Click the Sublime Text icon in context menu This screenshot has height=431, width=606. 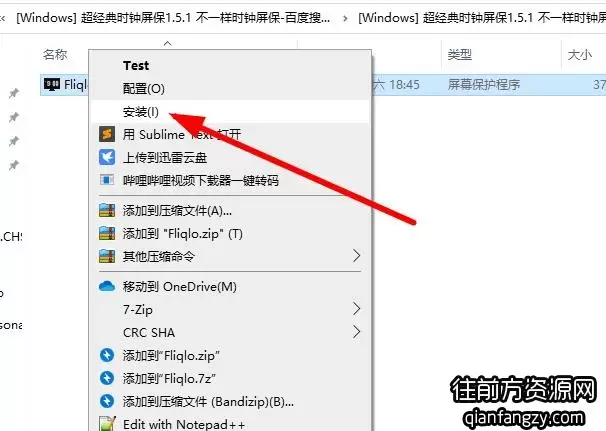[107, 134]
